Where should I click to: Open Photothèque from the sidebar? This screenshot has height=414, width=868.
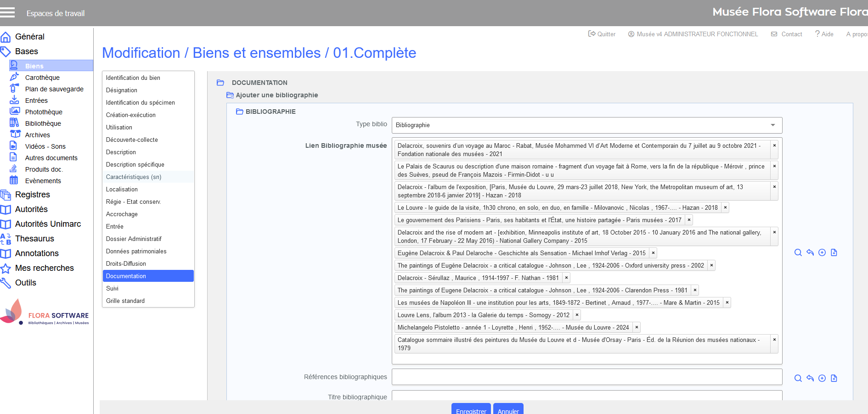(x=44, y=112)
